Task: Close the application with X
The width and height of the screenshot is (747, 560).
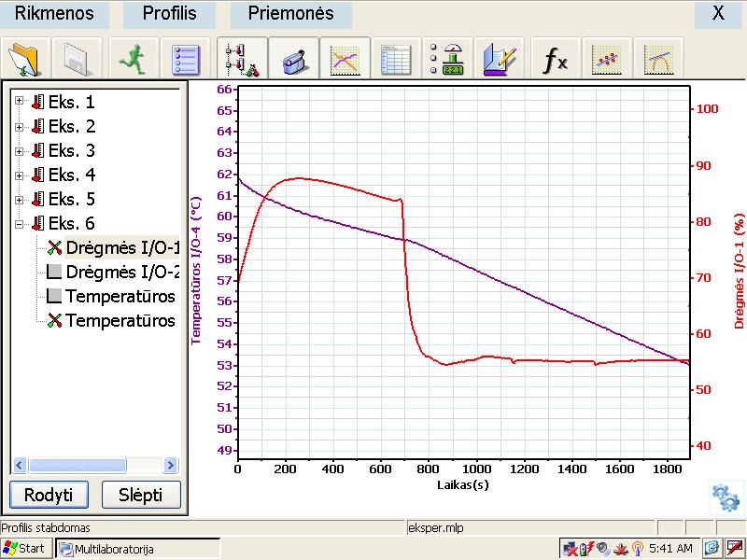Action: [718, 13]
